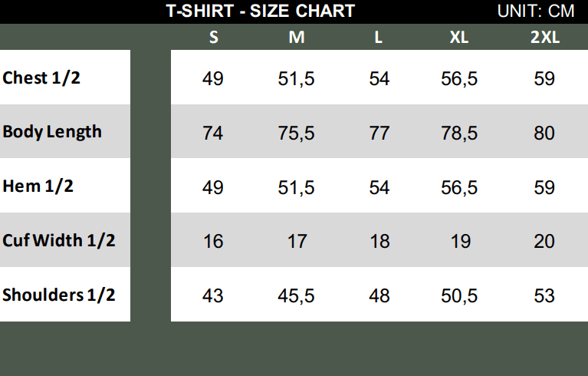Select the Body Length value 80 for 2XL
The width and height of the screenshot is (588, 376).
(544, 134)
